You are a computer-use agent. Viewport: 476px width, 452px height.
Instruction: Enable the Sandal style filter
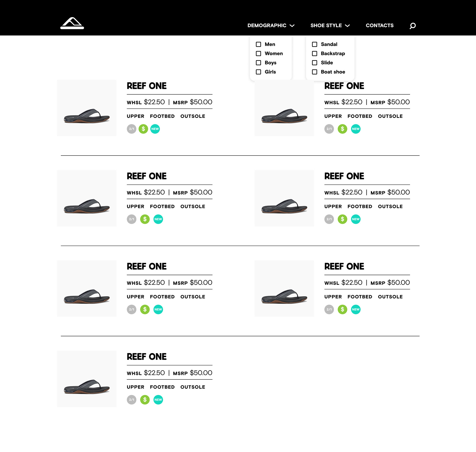pos(315,44)
